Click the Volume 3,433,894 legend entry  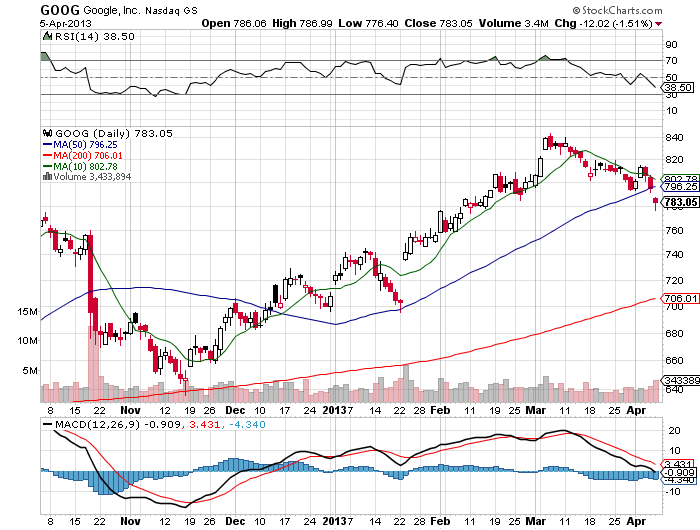pyautogui.click(x=87, y=177)
